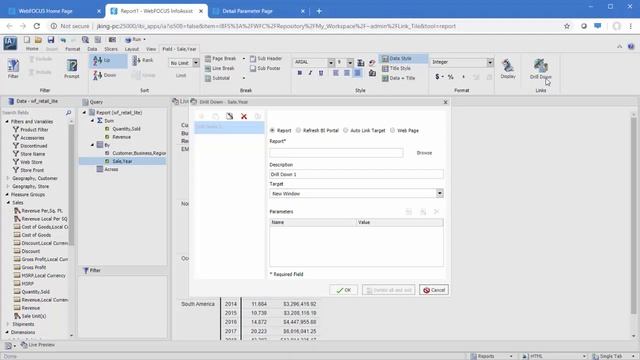Select Refresh BI Portal radio option

pyautogui.click(x=298, y=130)
